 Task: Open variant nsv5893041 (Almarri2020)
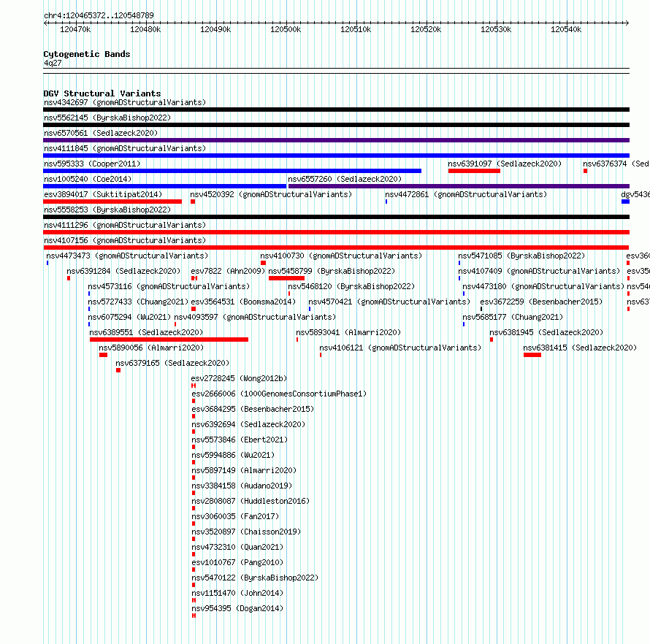(x=348, y=332)
